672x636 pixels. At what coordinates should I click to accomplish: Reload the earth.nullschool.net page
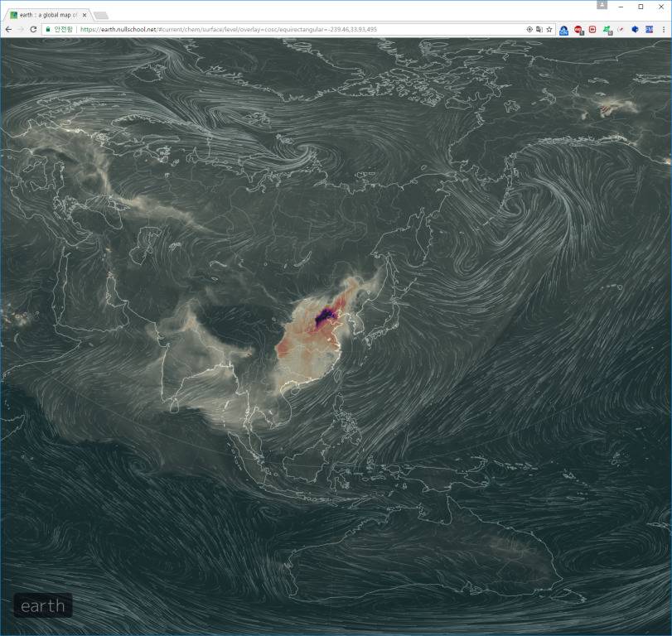coord(33,29)
